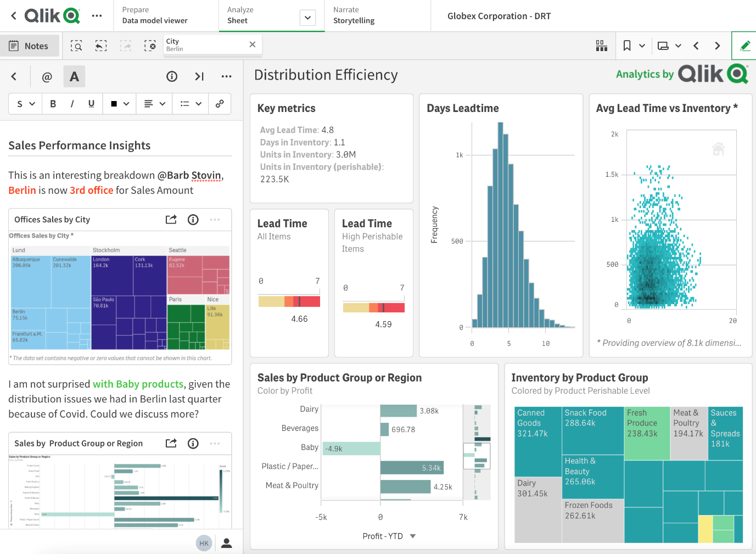Open the Prepare Data model viewer tab
Screen dimensions: 756x554
tap(166, 15)
